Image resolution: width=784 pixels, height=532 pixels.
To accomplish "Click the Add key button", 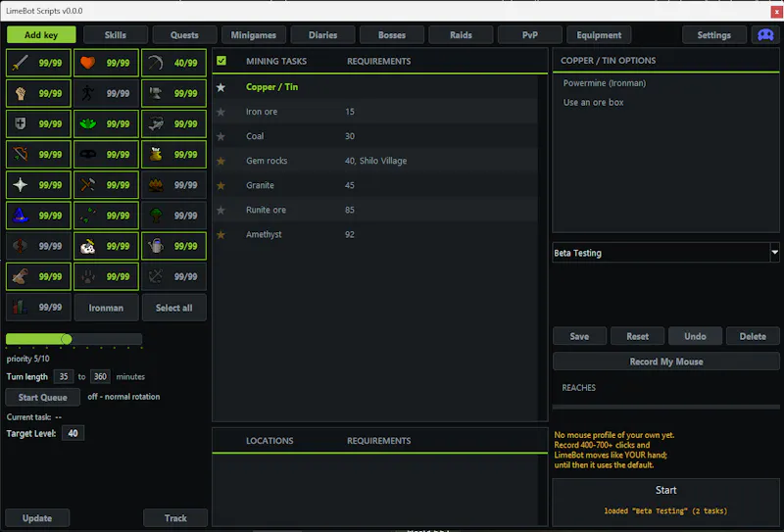I will click(x=41, y=35).
